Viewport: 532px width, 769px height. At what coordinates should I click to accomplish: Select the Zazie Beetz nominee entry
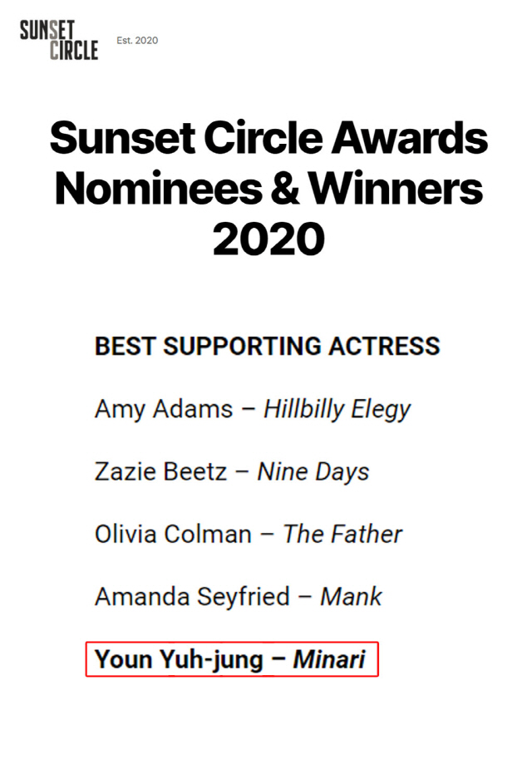click(x=231, y=472)
